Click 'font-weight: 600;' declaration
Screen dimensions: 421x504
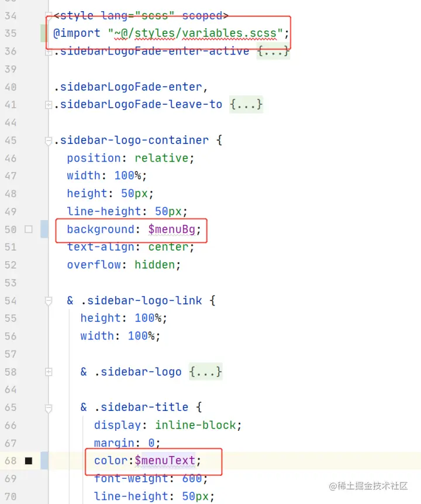click(x=151, y=479)
